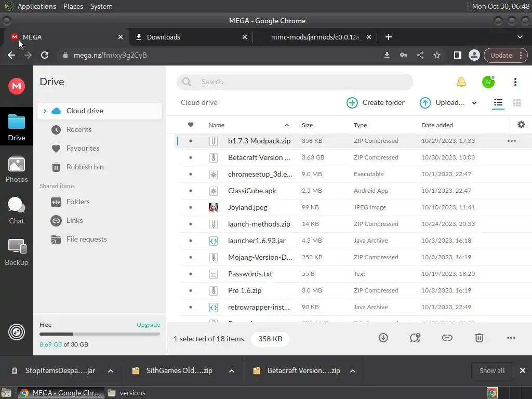The width and height of the screenshot is (532, 399).
Task: Open the Places menu
Action: pyautogui.click(x=73, y=6)
